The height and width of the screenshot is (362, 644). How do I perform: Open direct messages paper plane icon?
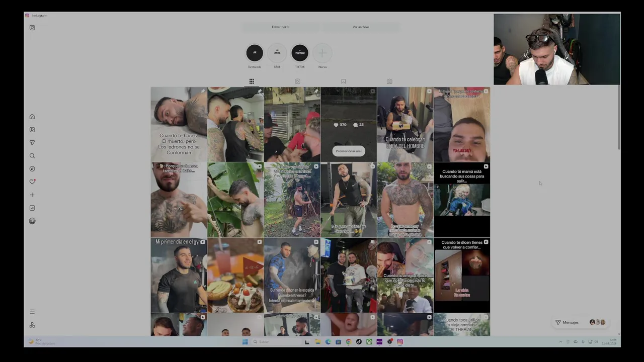(32, 143)
